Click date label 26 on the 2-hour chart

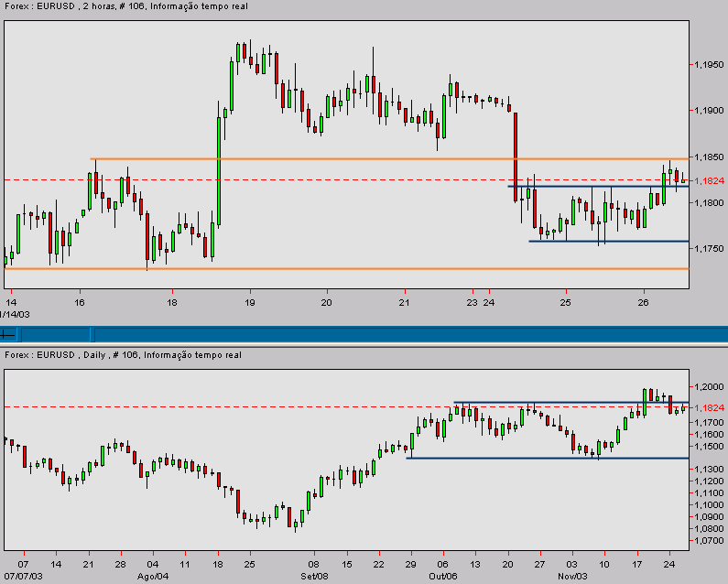tap(643, 303)
